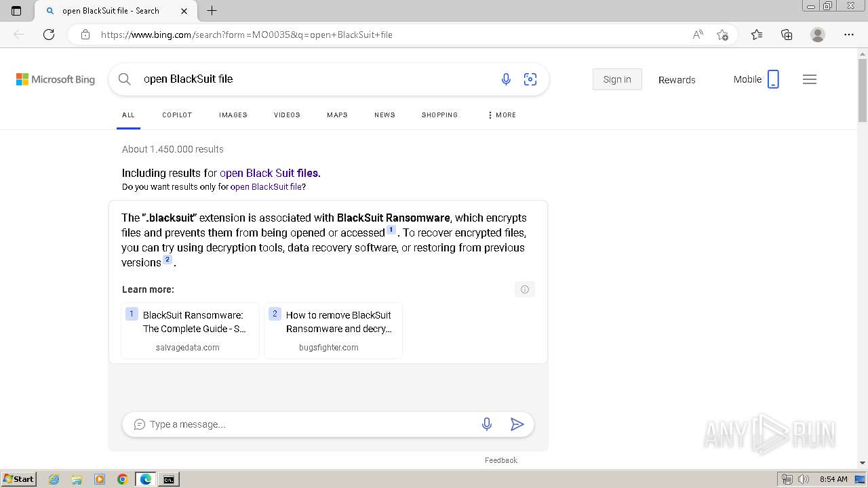
Task: Open salvagedata.com BlackSuit Ransomware guide card
Action: click(190, 331)
